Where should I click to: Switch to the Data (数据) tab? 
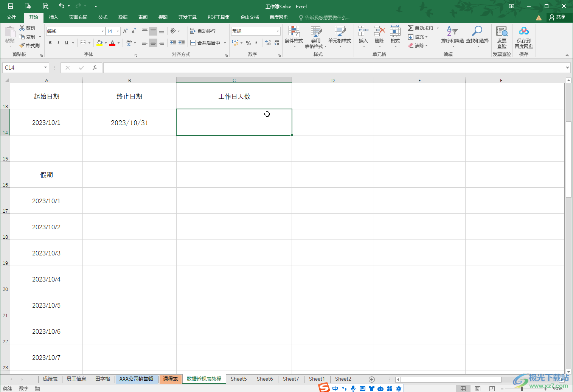tap(123, 17)
